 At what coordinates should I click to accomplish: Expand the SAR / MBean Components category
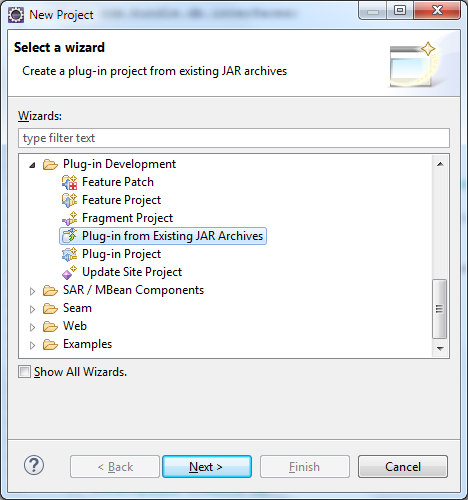pyautogui.click(x=32, y=291)
